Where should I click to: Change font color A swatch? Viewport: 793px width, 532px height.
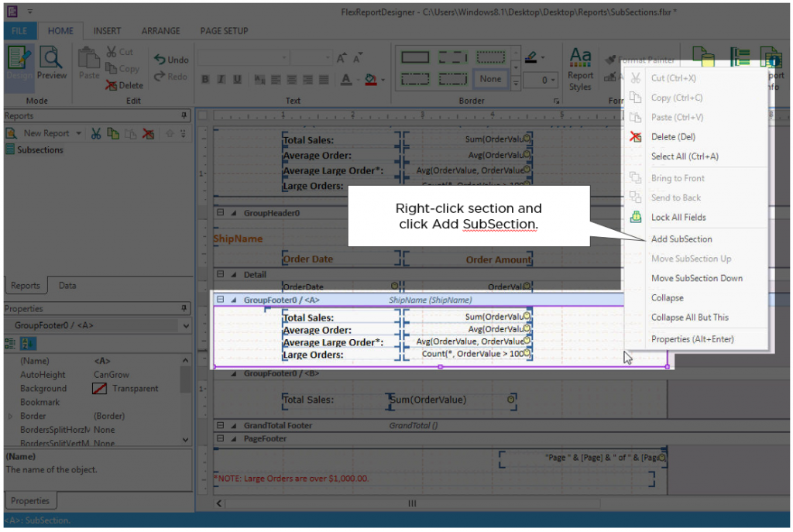coord(346,80)
